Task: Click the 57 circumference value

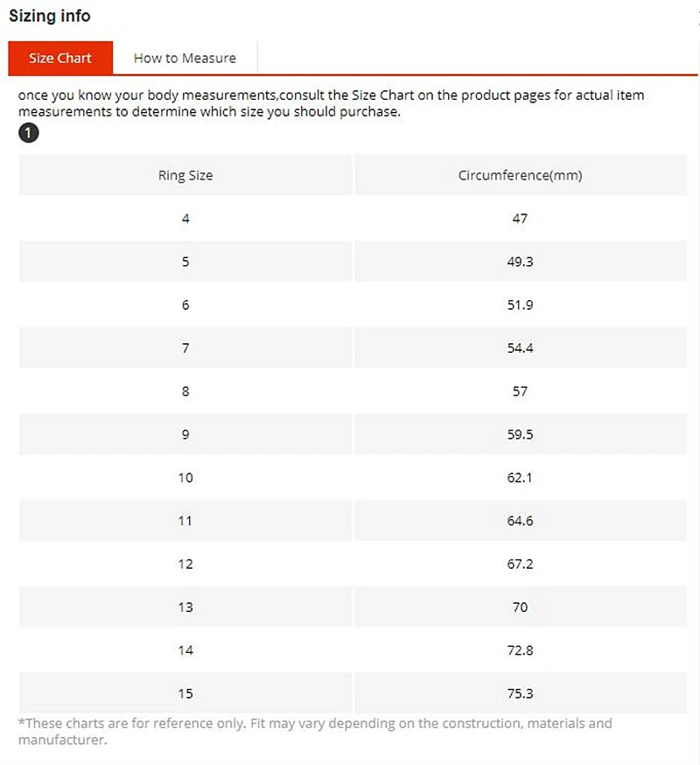Action: (x=520, y=391)
